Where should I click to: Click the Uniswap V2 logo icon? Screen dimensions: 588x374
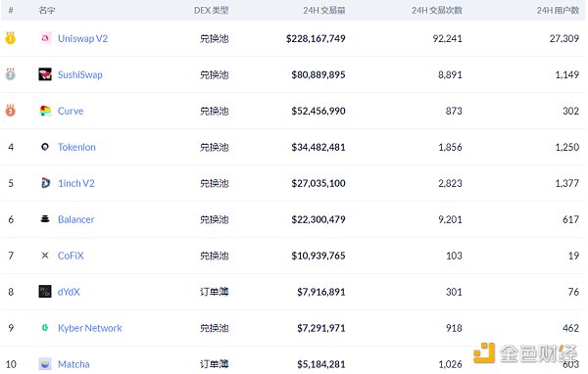(x=45, y=38)
